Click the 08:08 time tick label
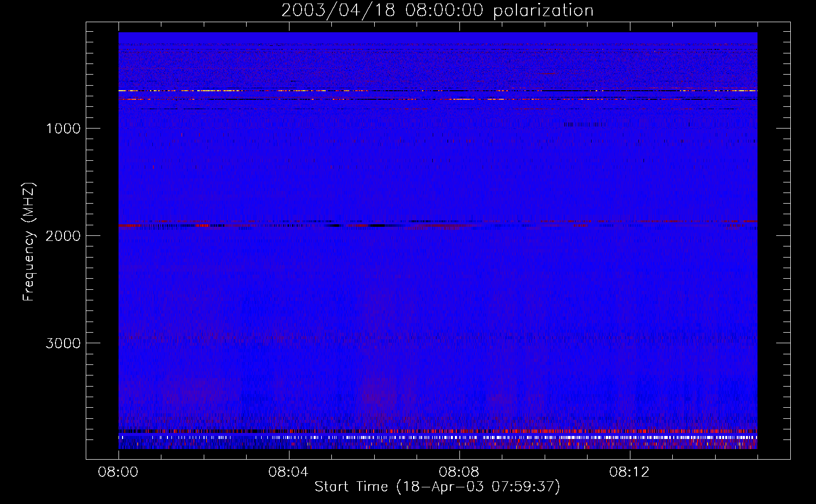816x504 pixels. [x=459, y=472]
